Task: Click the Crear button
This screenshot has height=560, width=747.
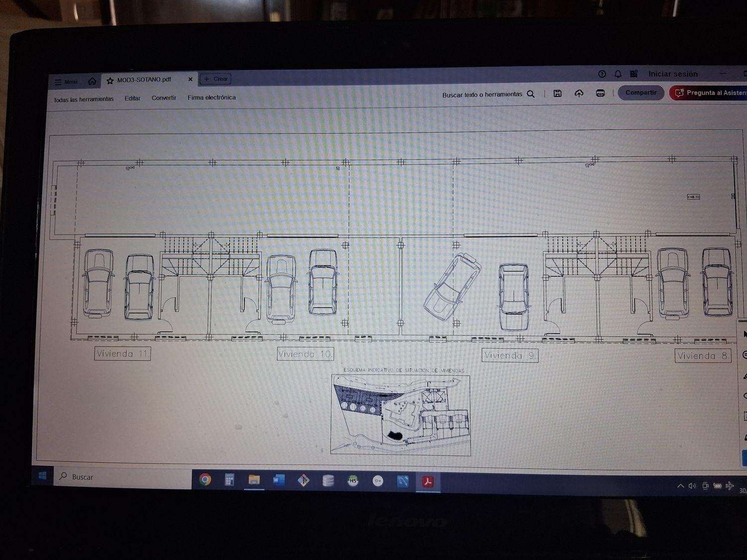Action: [x=216, y=79]
